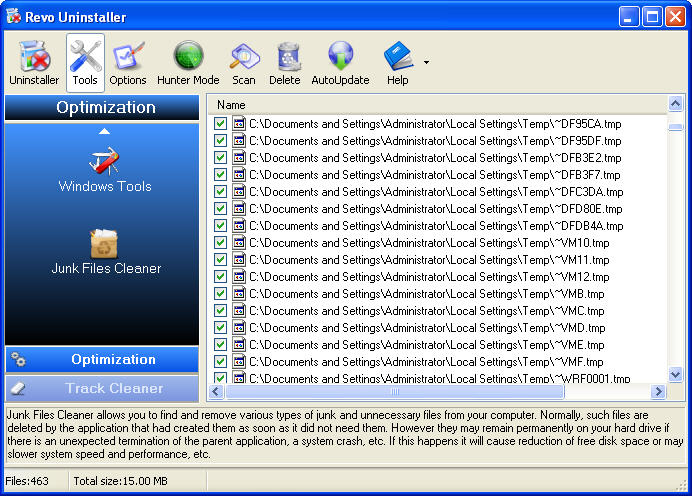This screenshot has height=496, width=692.
Task: Select Junk Files Cleaner in sidebar
Action: [105, 251]
